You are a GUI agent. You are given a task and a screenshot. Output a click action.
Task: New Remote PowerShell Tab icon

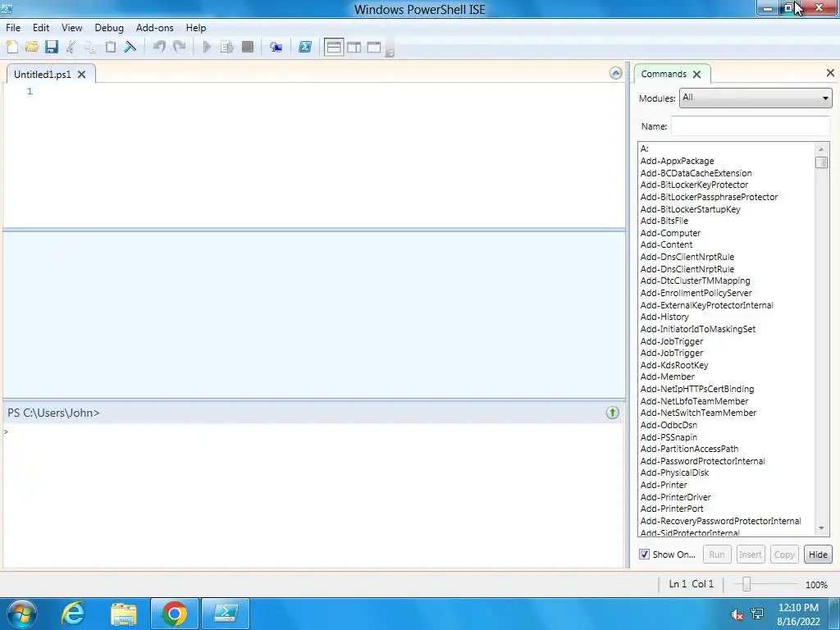(276, 47)
